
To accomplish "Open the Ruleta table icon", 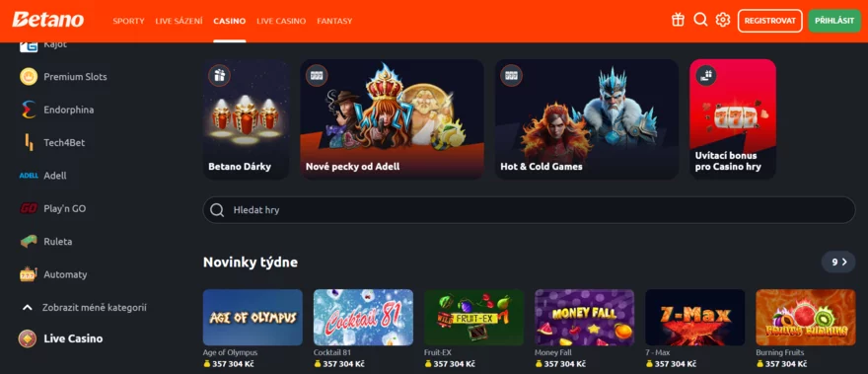I will click(29, 242).
